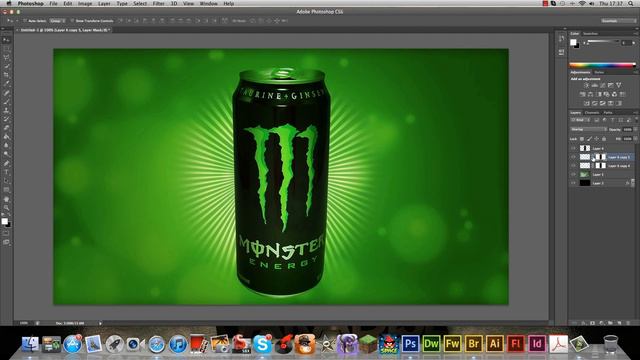Image resolution: width=640 pixels, height=360 pixels.
Task: Select the Layer 2 row
Action: point(602,183)
